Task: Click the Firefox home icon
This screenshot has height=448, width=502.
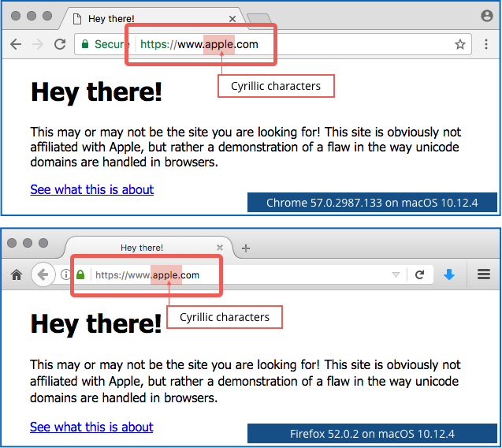Action: pos(17,275)
